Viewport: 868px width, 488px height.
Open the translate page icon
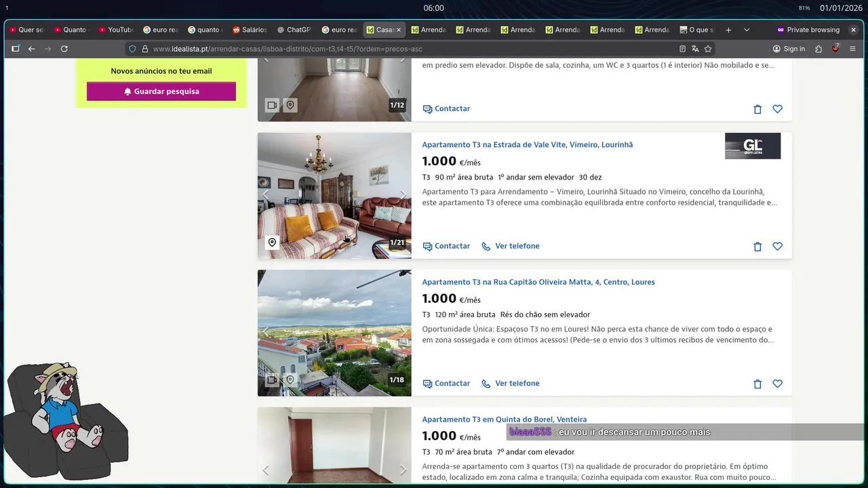pyautogui.click(x=695, y=49)
